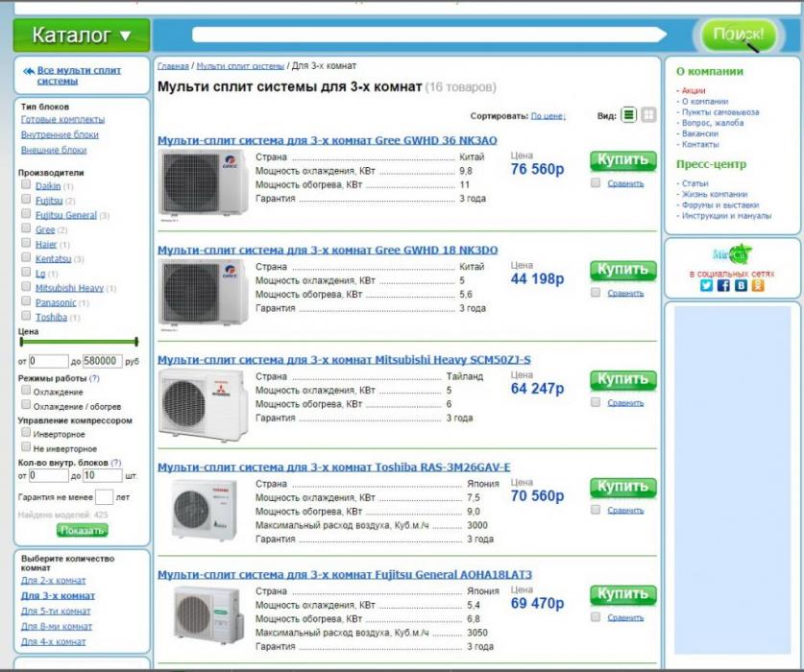The image size is (804, 672).
Task: Check the Mitsubishi Heavy checkbox
Action: tap(26, 286)
